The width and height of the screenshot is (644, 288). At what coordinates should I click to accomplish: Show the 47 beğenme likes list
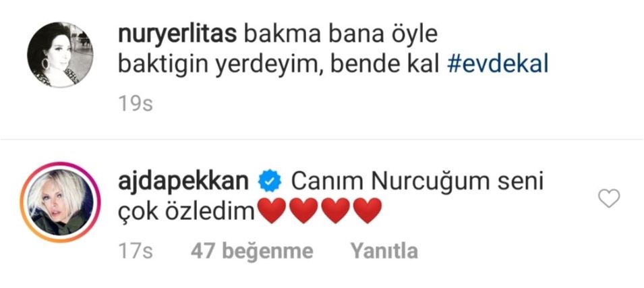[252, 251]
